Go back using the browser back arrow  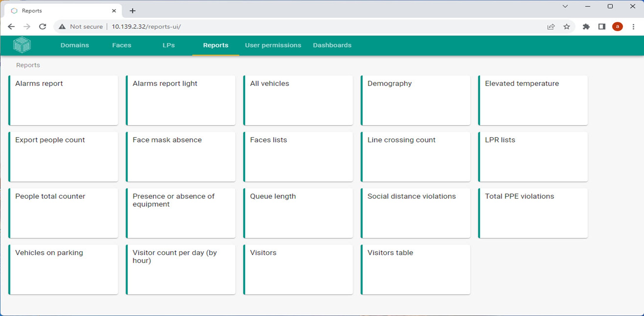point(11,27)
